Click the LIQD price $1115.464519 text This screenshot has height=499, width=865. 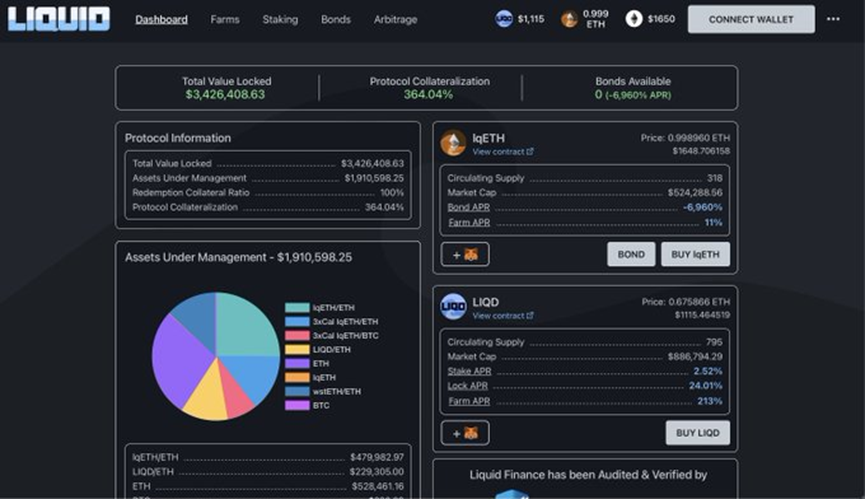point(702,315)
